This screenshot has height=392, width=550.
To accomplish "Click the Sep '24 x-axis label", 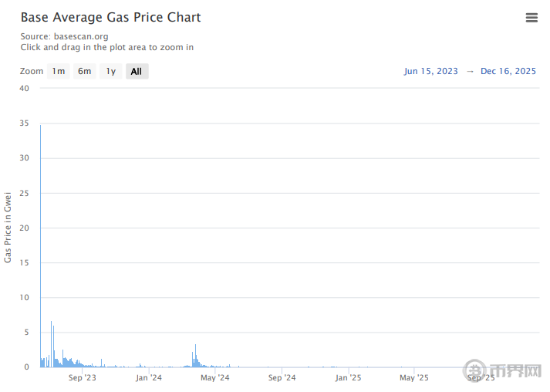I will (x=282, y=378).
